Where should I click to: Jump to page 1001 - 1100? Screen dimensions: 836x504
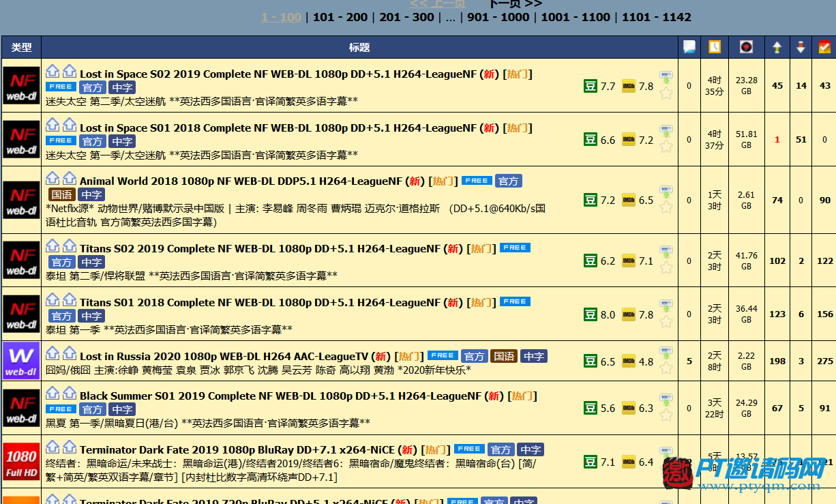click(576, 17)
